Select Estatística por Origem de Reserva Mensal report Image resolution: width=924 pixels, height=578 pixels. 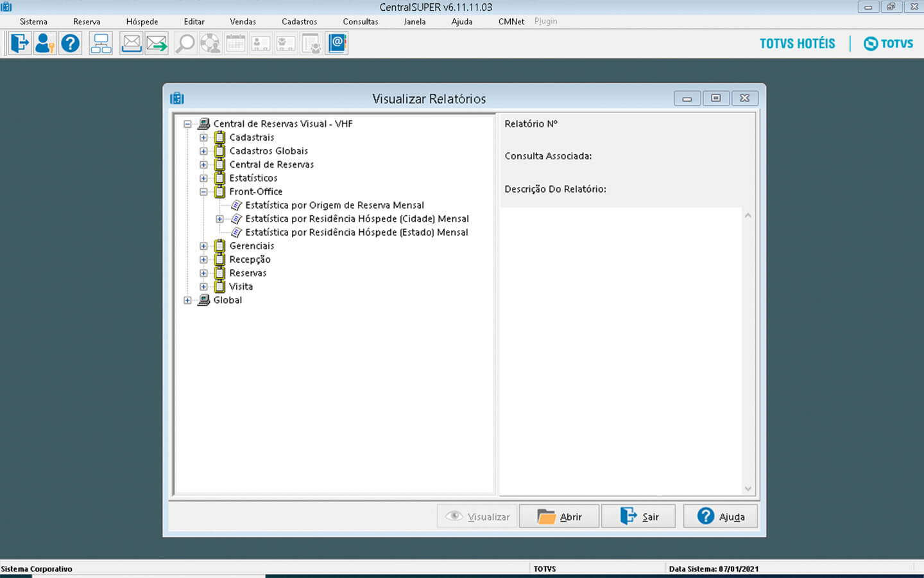(x=334, y=206)
